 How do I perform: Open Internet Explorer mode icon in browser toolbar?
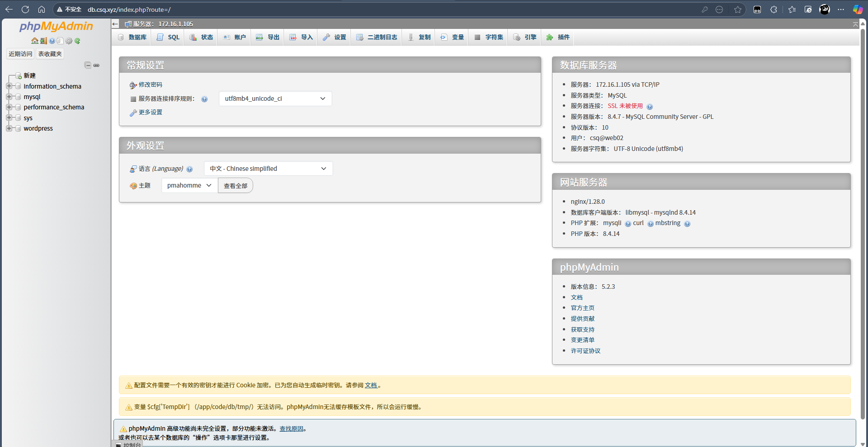(808, 9)
